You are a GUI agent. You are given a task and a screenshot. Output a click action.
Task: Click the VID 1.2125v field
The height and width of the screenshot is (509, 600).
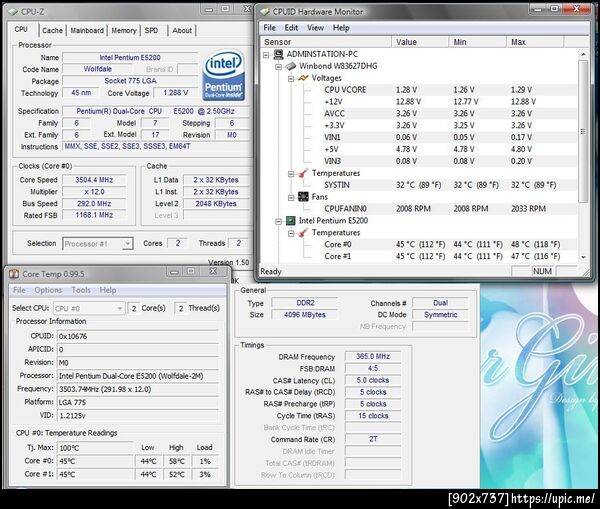[x=138, y=416]
